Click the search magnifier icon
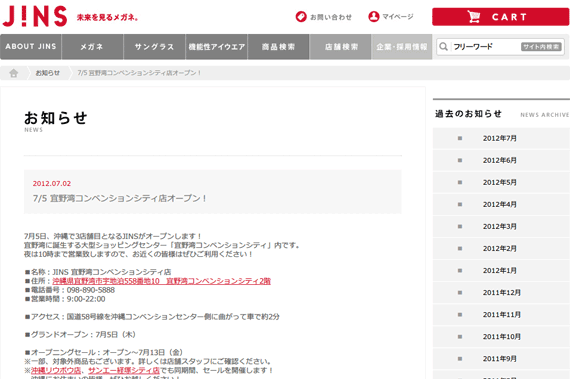 coord(443,47)
